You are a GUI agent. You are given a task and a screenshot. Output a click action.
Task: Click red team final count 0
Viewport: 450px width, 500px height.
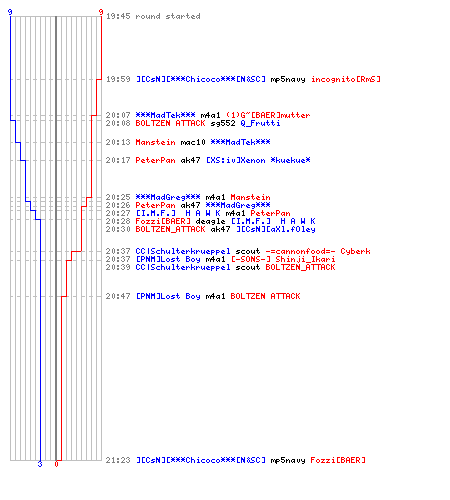pyautogui.click(x=56, y=464)
